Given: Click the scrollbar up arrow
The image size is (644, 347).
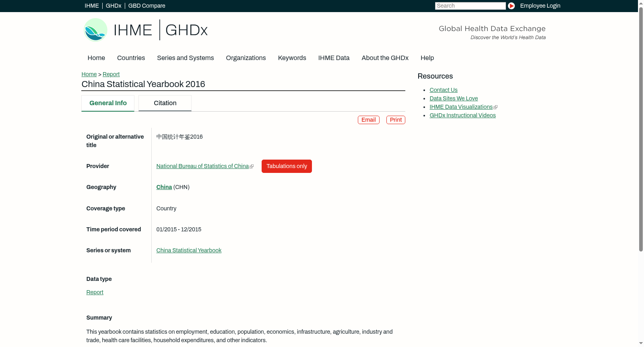Looking at the screenshot, I should [641, 3].
